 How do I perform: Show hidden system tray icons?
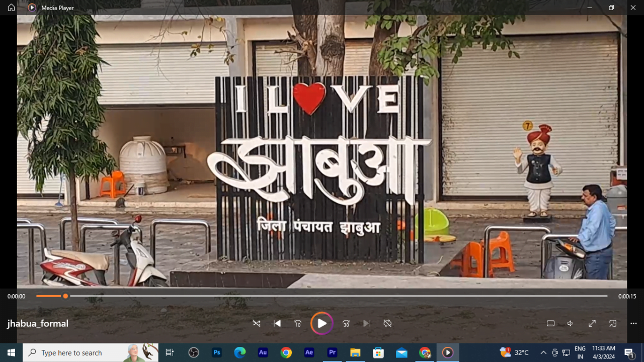pos(543,352)
